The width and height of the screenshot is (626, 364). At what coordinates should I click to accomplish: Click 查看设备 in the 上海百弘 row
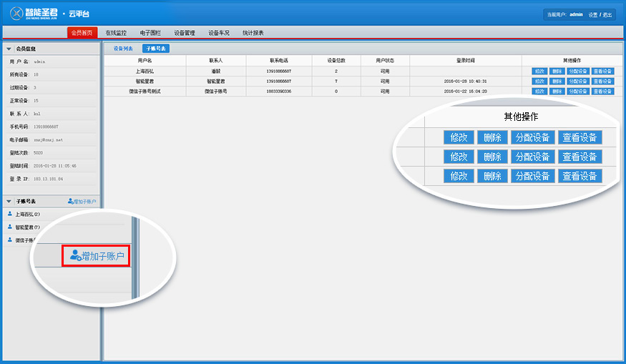(x=603, y=72)
